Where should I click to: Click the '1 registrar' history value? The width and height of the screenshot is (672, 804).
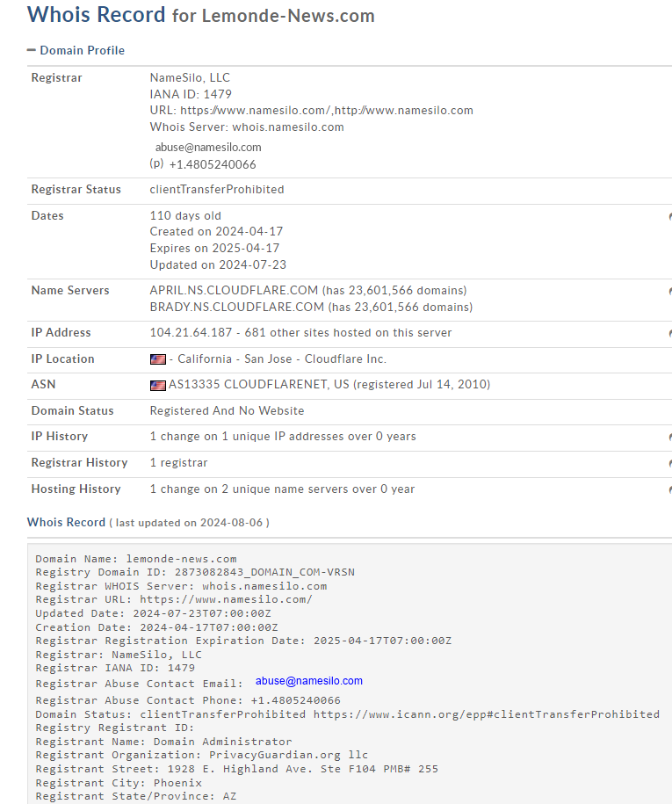click(x=179, y=462)
